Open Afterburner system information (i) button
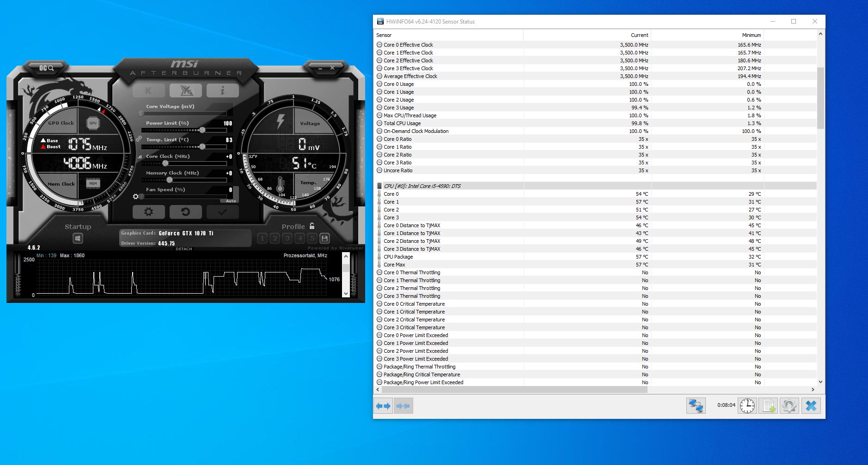 pos(222,91)
